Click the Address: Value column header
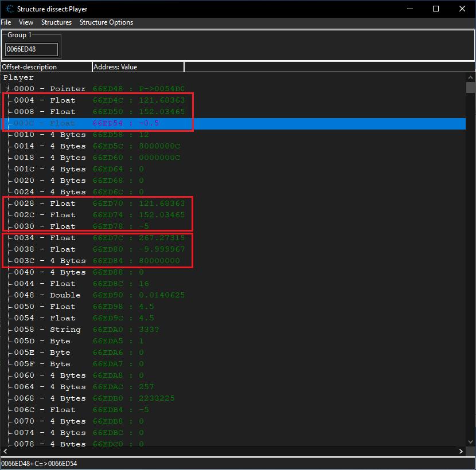The height and width of the screenshot is (470, 476). (138, 67)
